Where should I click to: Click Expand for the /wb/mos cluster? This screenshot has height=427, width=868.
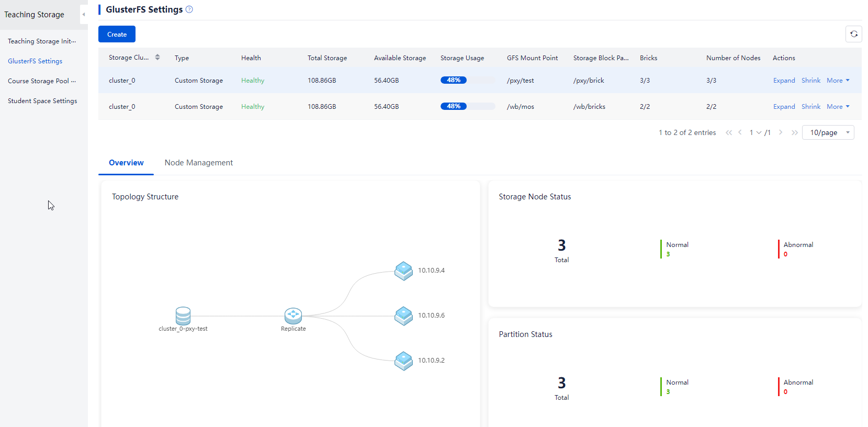pos(784,107)
